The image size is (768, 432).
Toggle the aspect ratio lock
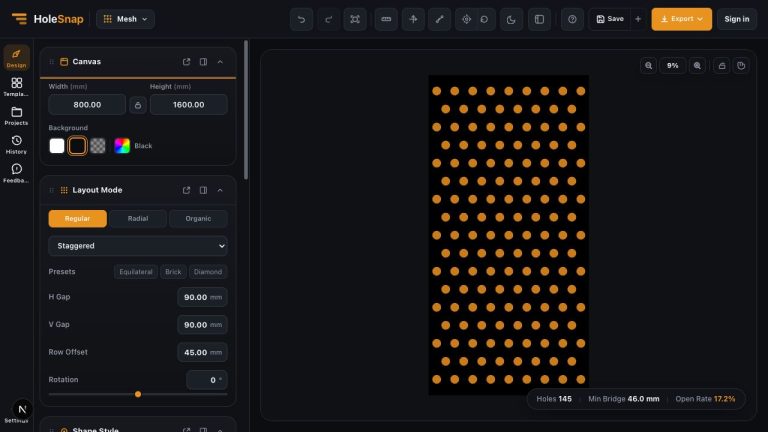[x=138, y=105]
